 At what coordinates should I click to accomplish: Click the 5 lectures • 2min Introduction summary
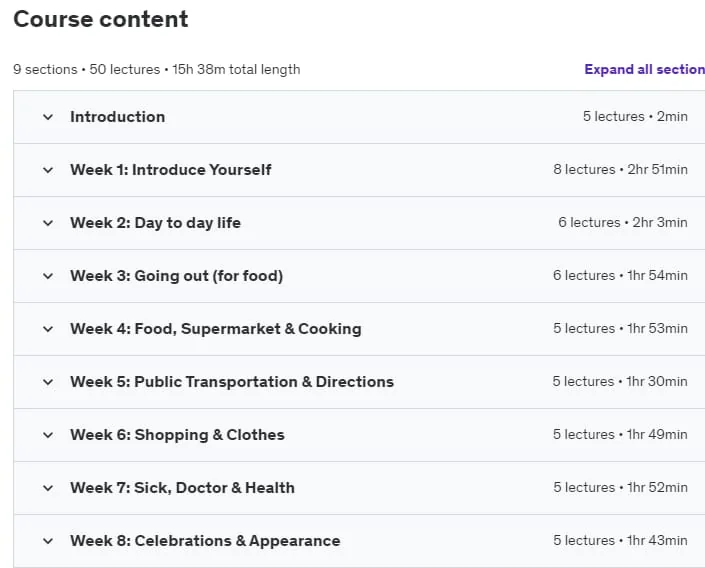pos(635,116)
